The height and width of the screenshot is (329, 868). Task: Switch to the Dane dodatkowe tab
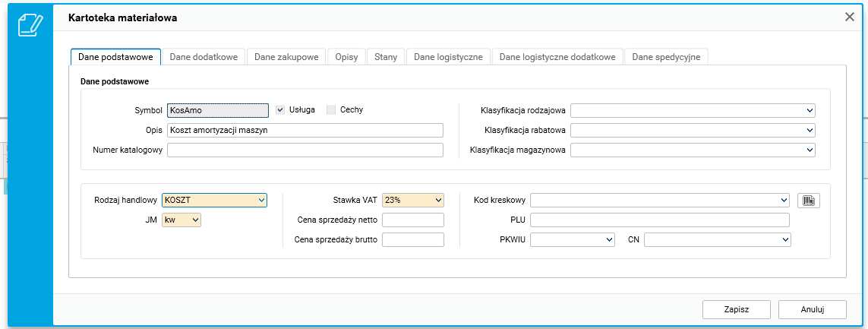coord(204,57)
